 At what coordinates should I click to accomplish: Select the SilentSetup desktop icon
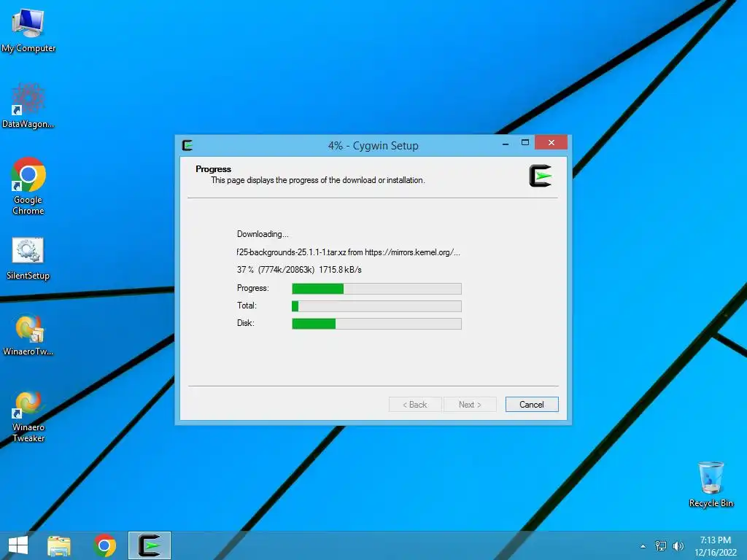(x=28, y=259)
